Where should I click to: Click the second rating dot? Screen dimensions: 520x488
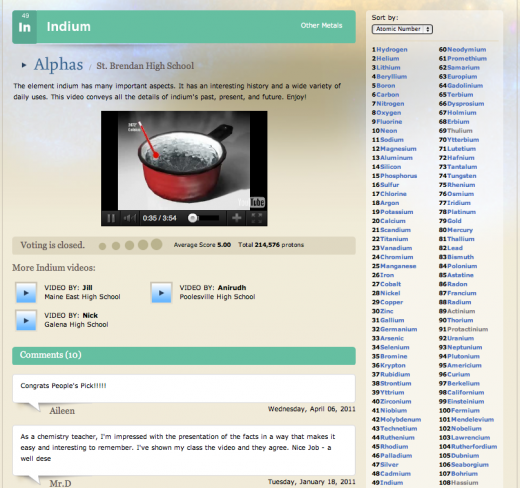coord(116,246)
